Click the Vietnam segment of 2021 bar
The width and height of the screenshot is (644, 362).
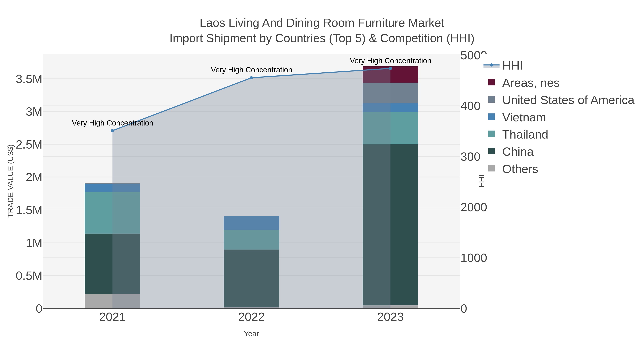pos(113,188)
